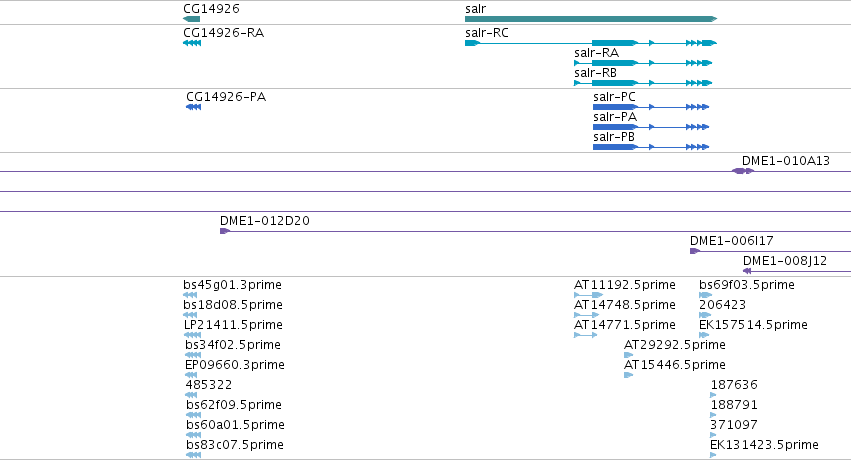Open the bs62f09.5prime EST label
The image size is (851, 460).
(x=234, y=405)
